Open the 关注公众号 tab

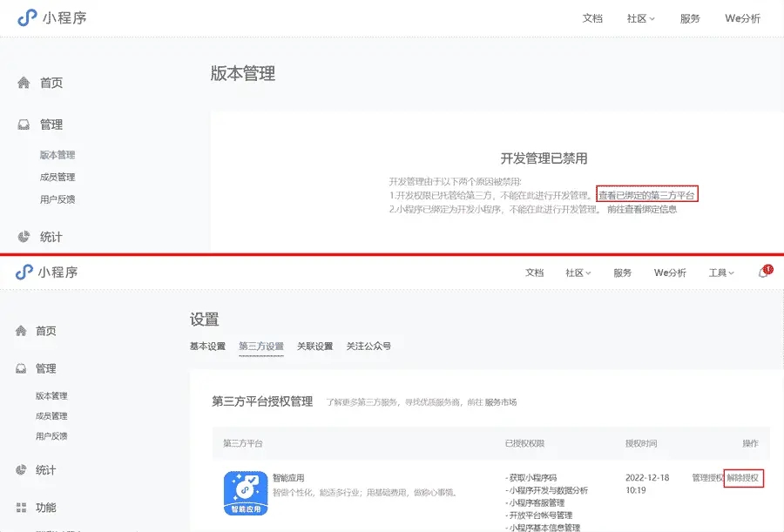368,346
